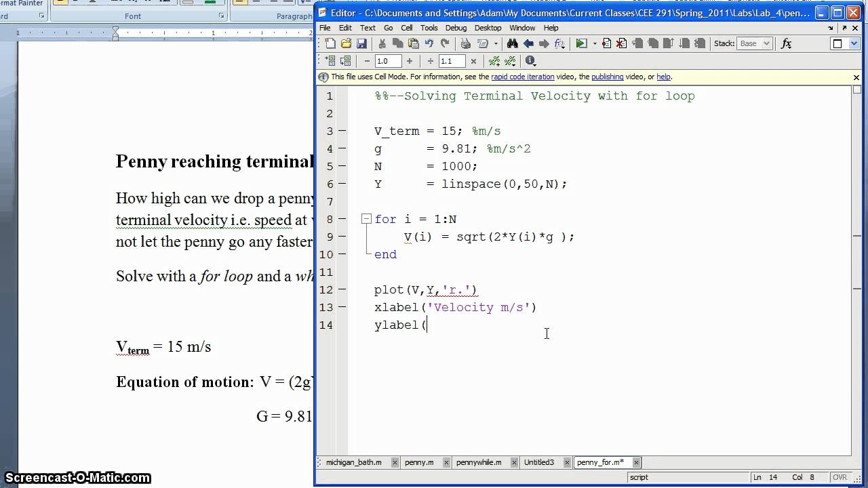
Task: Click line 12 plot command text
Action: tap(426, 289)
